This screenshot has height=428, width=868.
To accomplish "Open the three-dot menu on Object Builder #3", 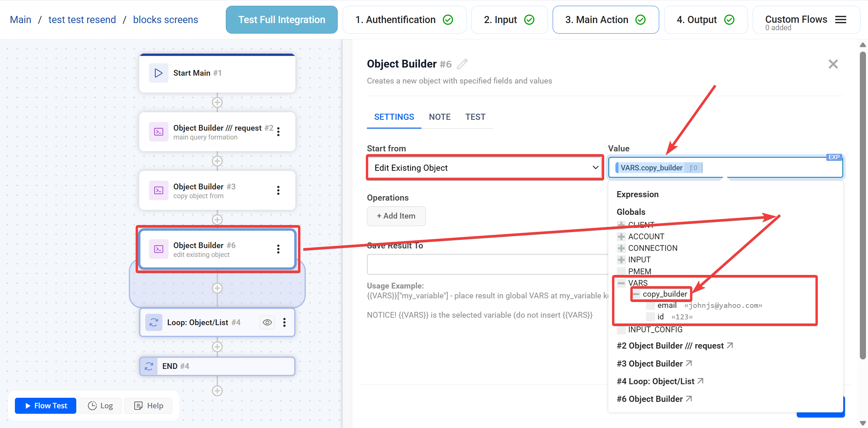I will 278,190.
